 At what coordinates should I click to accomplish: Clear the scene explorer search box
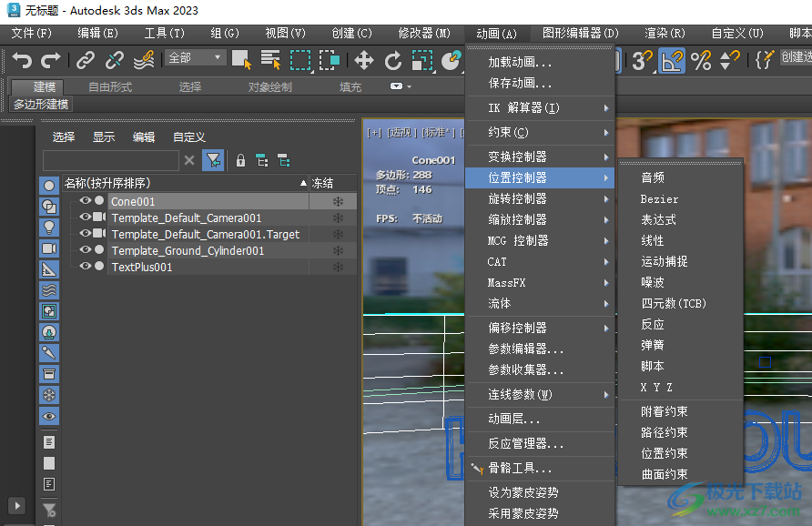[x=189, y=160]
